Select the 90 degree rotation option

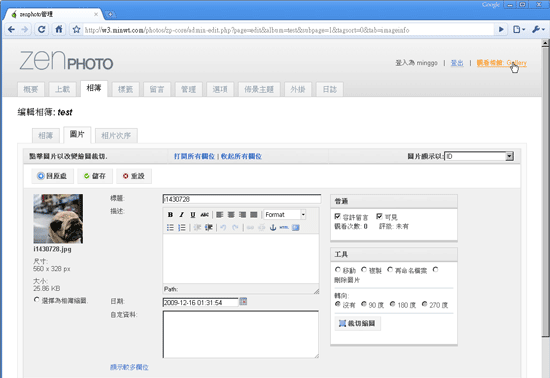click(364, 304)
